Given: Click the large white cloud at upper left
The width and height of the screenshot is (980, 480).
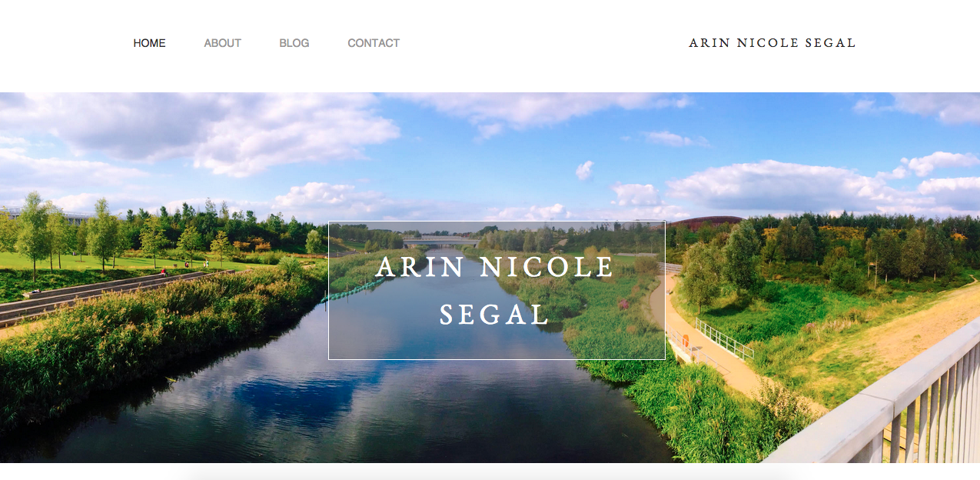Looking at the screenshot, I should pyautogui.click(x=231, y=131).
